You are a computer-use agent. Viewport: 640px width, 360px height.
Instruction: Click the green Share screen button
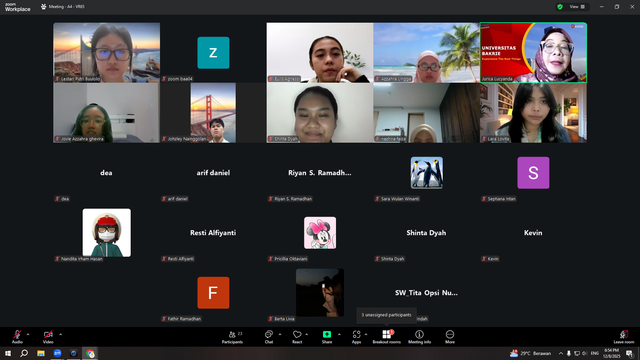(327, 337)
